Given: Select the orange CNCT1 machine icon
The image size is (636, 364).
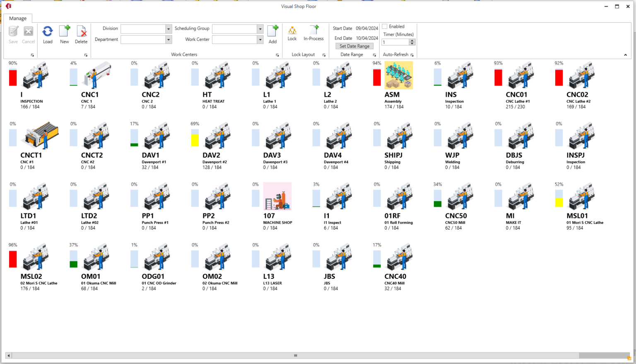Looking at the screenshot, I should click(x=40, y=136).
